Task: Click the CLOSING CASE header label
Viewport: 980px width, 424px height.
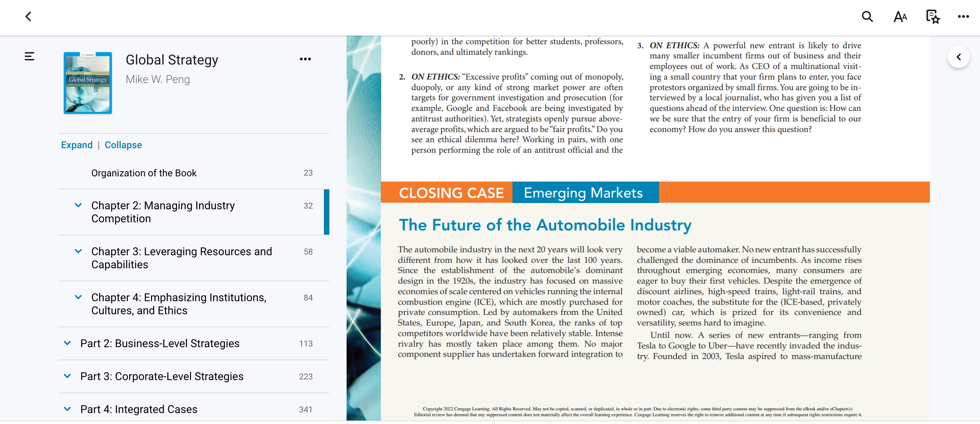Action: pos(451,193)
